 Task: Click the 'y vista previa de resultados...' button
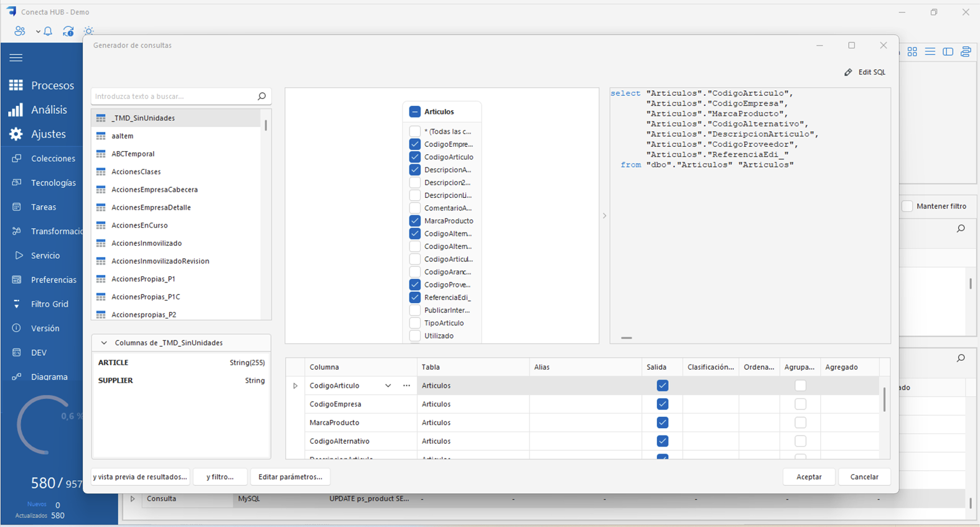click(140, 477)
